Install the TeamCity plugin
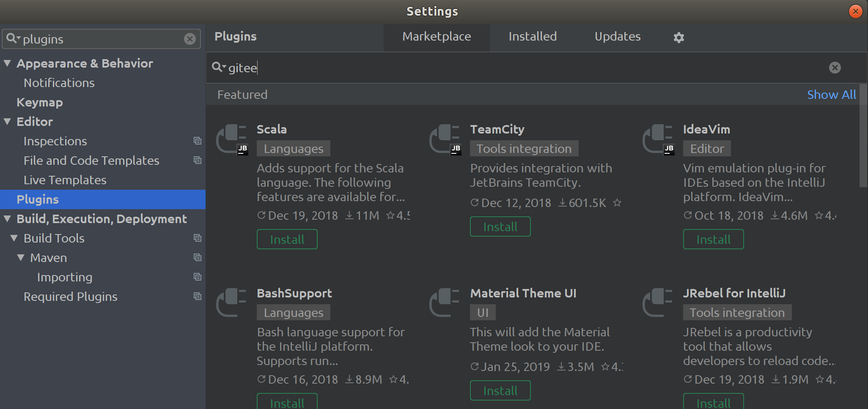The height and width of the screenshot is (409, 868). coord(500,226)
